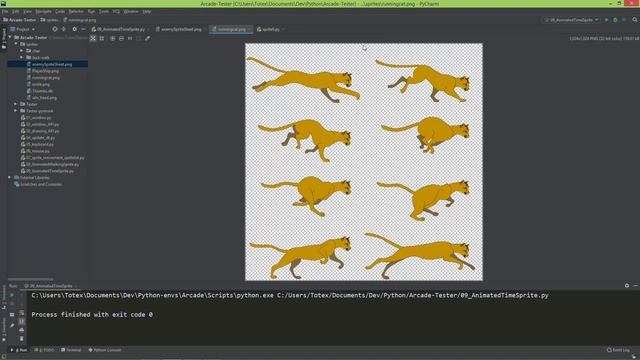Toggle soft-wrap in Run console
Image resolution: width=640 pixels, height=360 pixels.
click(x=22, y=313)
